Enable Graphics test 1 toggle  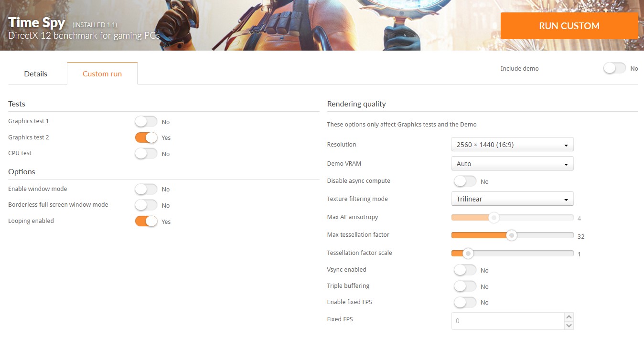[146, 122]
